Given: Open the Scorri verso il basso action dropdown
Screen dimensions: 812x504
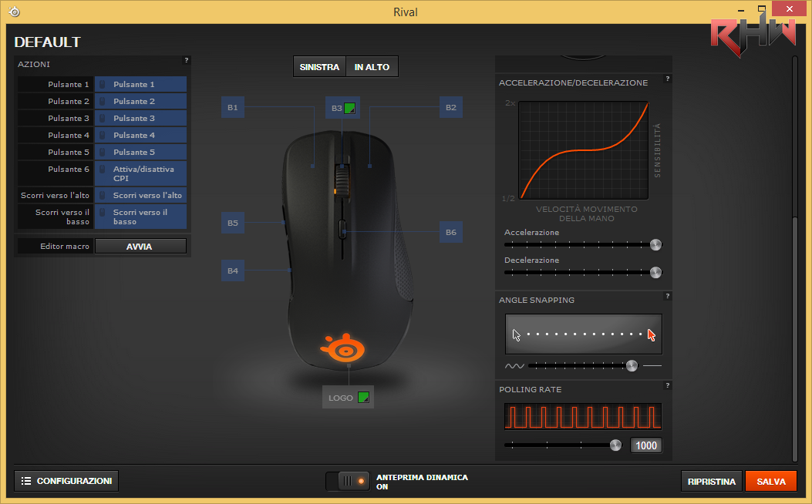Looking at the screenshot, I should coord(140,217).
